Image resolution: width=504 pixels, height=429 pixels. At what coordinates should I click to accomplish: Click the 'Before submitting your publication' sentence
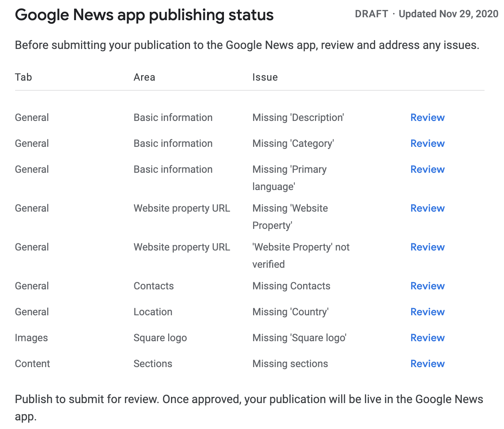247,45
